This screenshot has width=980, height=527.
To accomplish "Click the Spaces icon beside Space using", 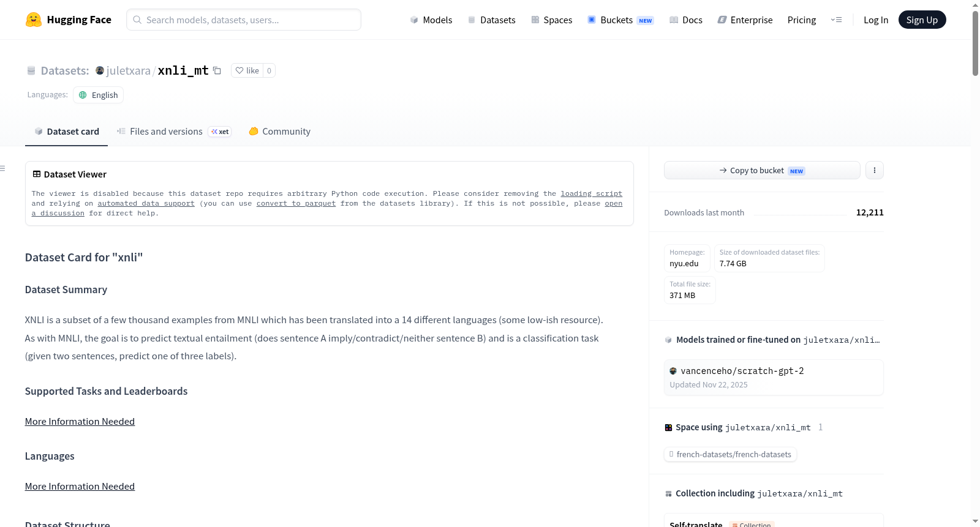I will pyautogui.click(x=668, y=427).
